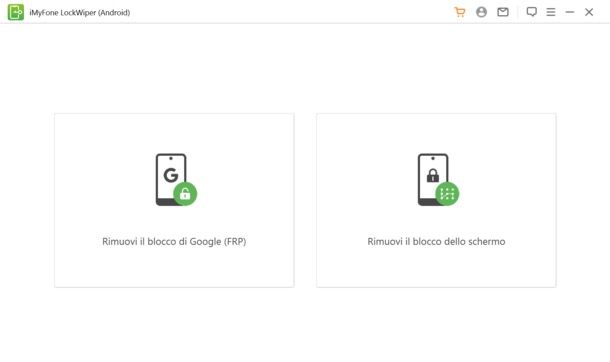The width and height of the screenshot is (610, 362).
Task: Click the screen lock removal card area
Action: [436, 200]
